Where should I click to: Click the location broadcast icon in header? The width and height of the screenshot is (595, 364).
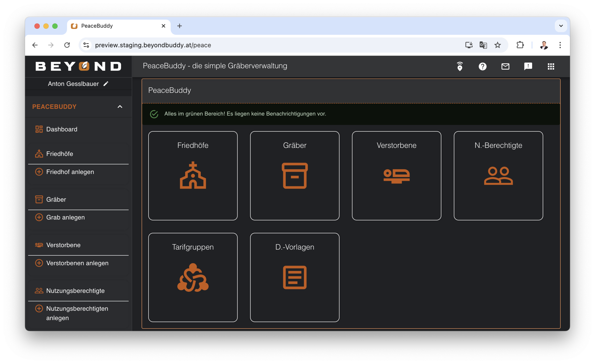coord(459,66)
